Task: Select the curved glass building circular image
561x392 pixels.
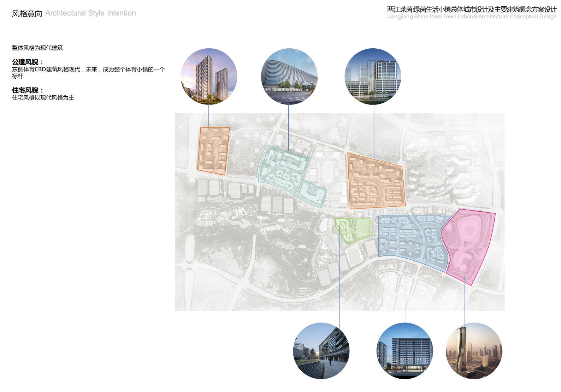Action: pos(289,77)
